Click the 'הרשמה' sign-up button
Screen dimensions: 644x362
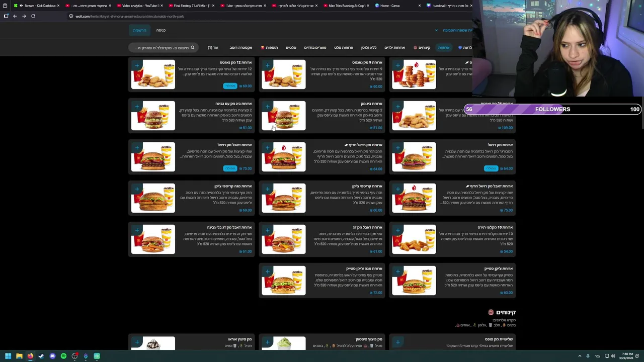click(139, 30)
